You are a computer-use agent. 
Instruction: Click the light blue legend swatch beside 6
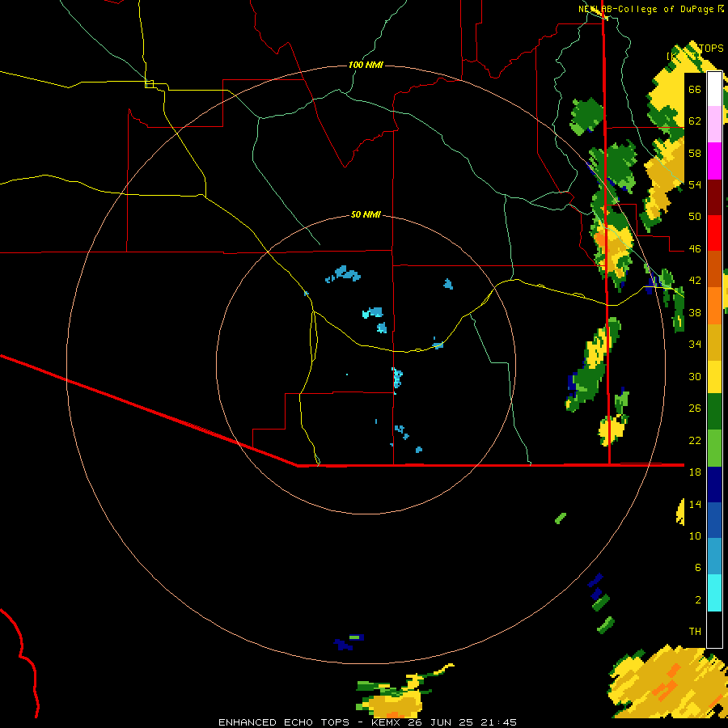[714, 557]
